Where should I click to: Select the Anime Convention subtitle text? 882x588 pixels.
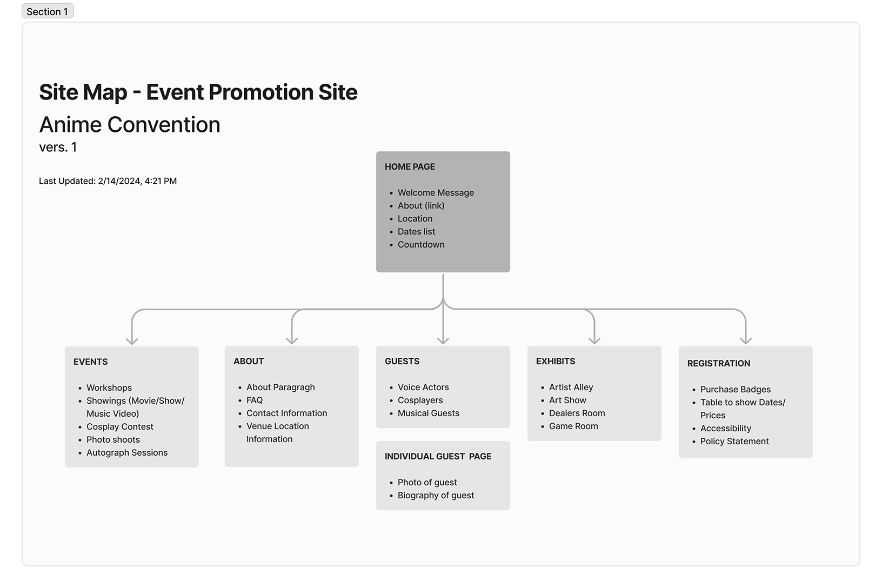point(130,125)
